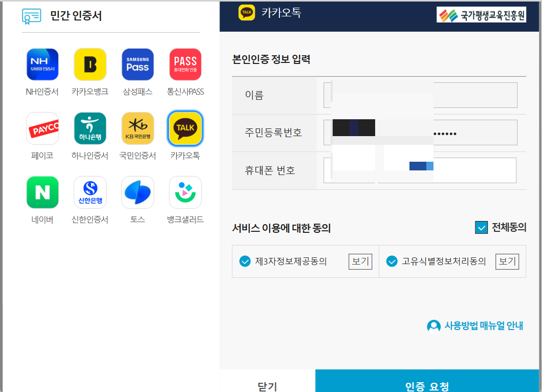Image resolution: width=542 pixels, height=392 pixels.
Task: Choose the 네이버 Naver certificate icon
Action: [42, 192]
